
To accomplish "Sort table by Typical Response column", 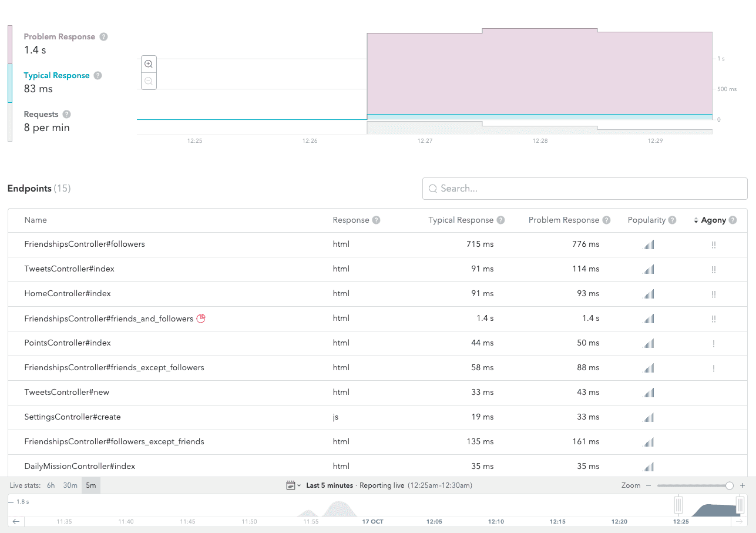I will tap(461, 220).
